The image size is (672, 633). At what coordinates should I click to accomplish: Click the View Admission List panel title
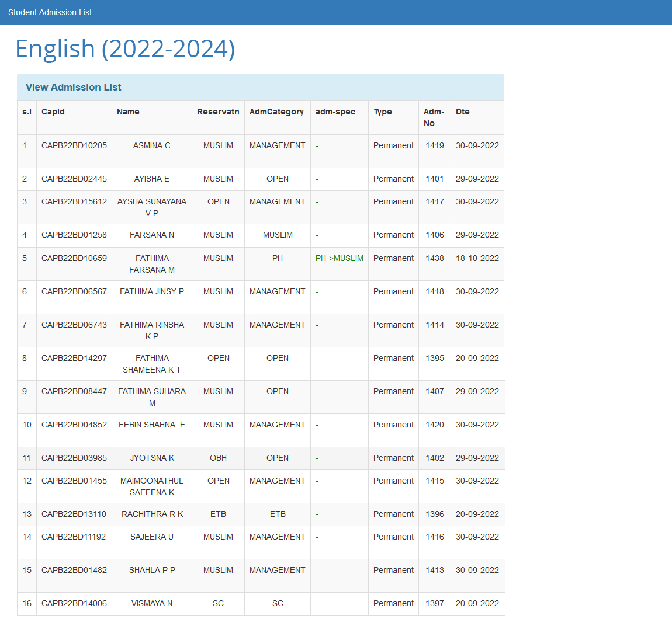coord(73,87)
